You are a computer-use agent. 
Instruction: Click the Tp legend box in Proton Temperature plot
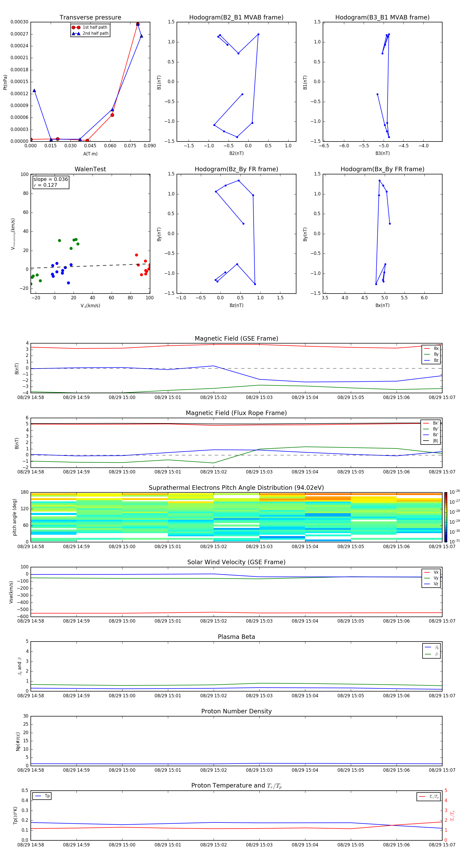point(42,796)
